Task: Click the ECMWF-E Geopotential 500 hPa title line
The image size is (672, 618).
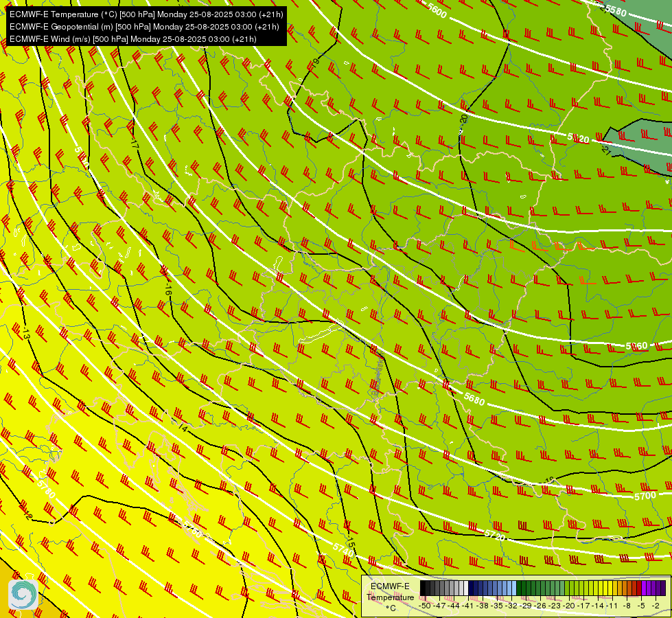Action: click(x=144, y=27)
